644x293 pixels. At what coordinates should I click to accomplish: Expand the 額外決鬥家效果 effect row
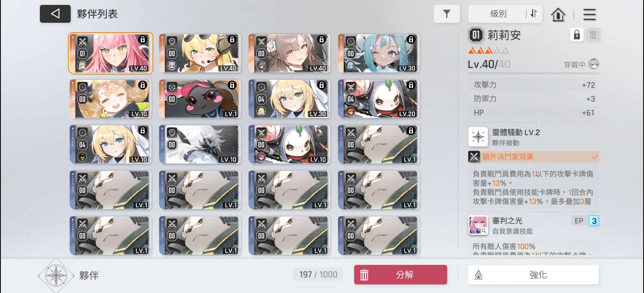tap(533, 157)
